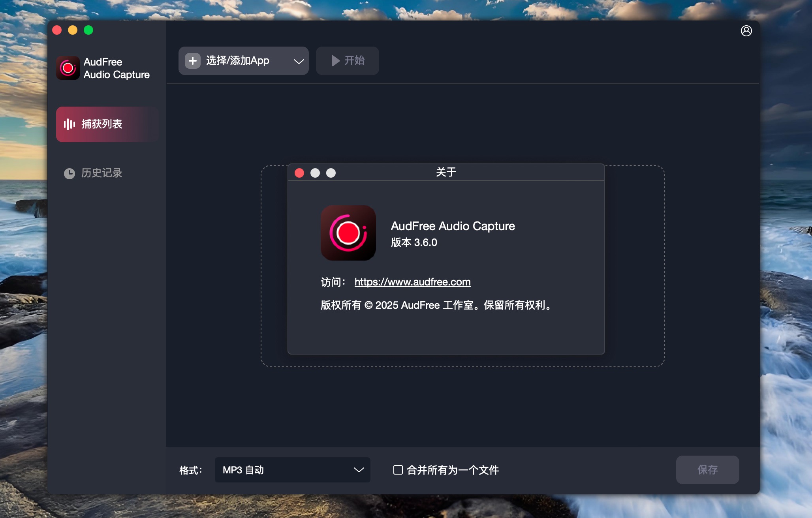Click the 保存 save button
The height and width of the screenshot is (518, 812).
pos(707,470)
